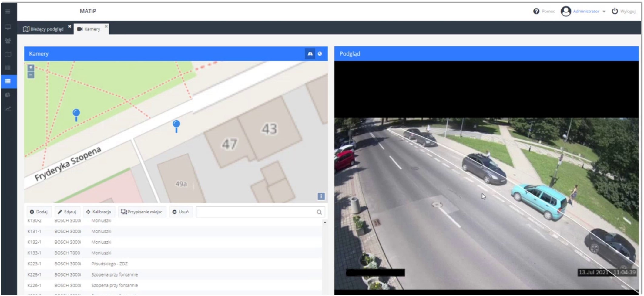Select the K225-1 Szopena przy fontannie row

(173, 275)
